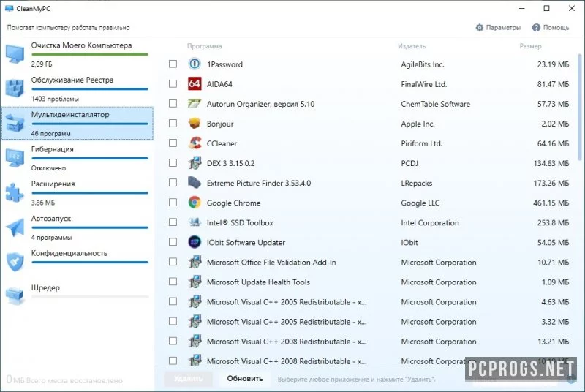Select the Piriform Ltd. publisher text
This screenshot has width=585, height=392.
point(422,143)
